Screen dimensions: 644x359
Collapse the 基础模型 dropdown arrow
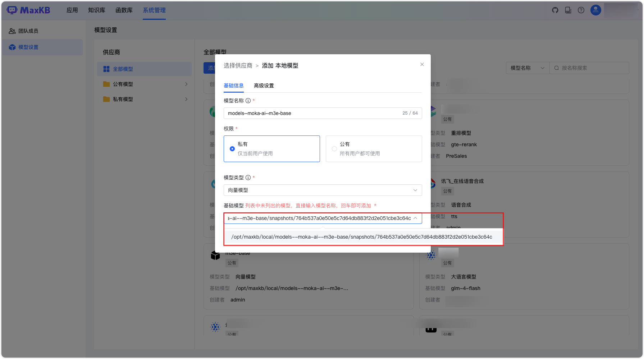(x=415, y=218)
